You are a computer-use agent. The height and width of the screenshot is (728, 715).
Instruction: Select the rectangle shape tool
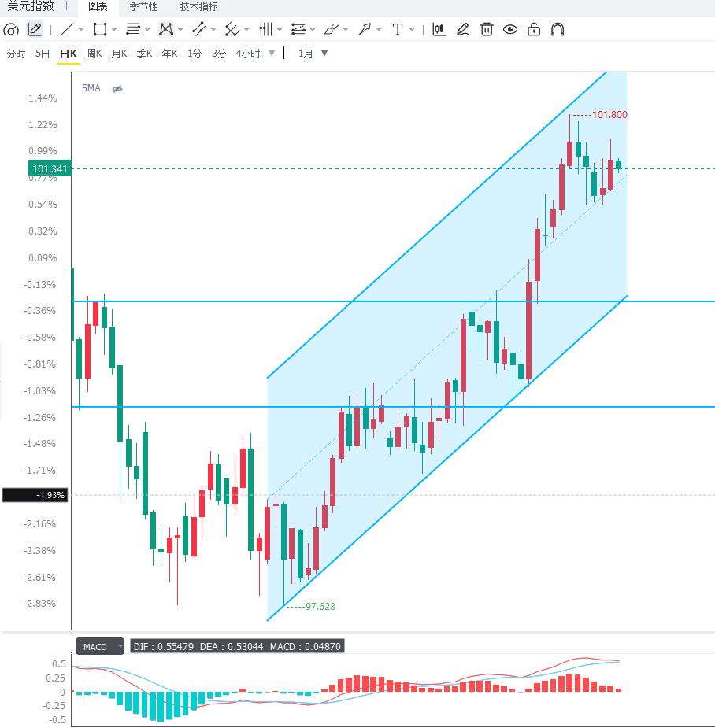tap(100, 30)
